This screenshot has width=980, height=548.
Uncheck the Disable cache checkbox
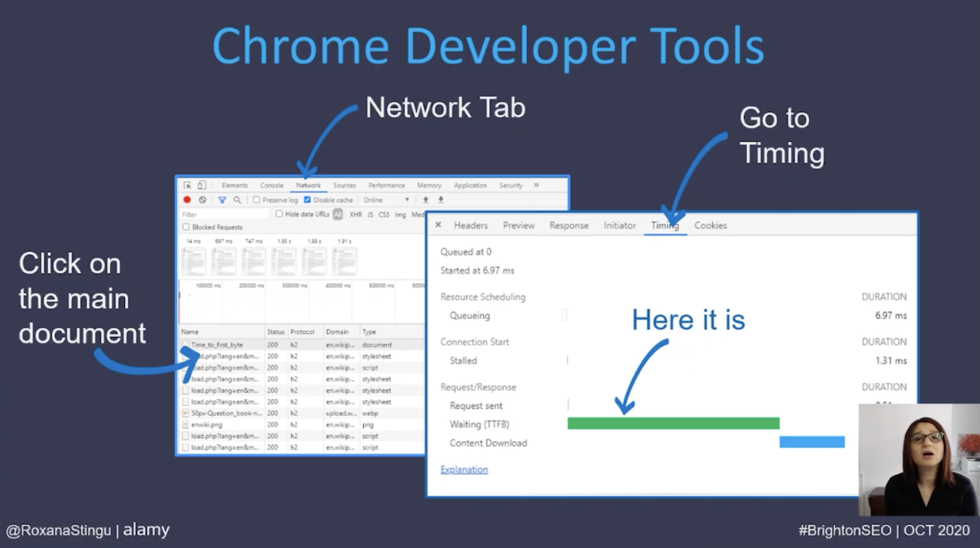click(x=308, y=200)
